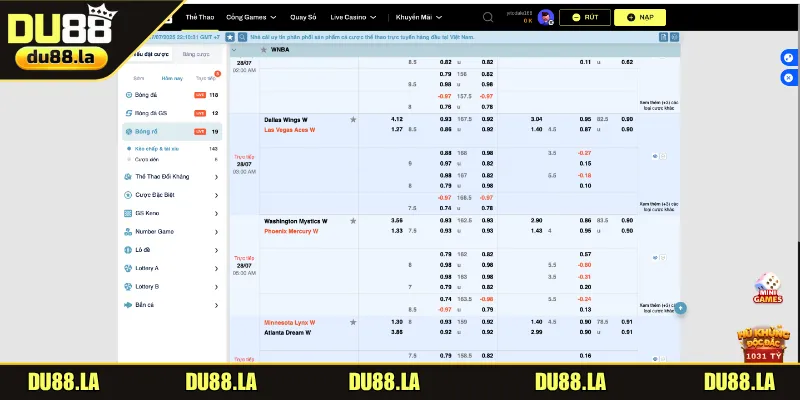Click the Bóng đá football sport icon

pos(128,95)
